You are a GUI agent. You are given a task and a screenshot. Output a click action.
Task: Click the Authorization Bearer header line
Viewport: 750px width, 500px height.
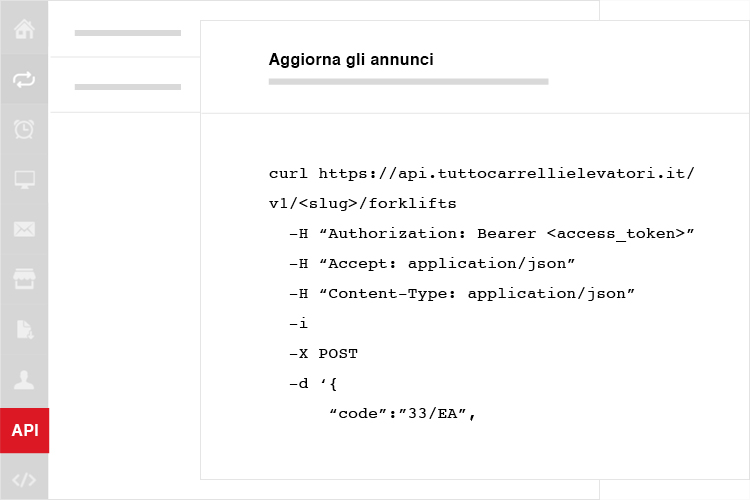pos(492,233)
